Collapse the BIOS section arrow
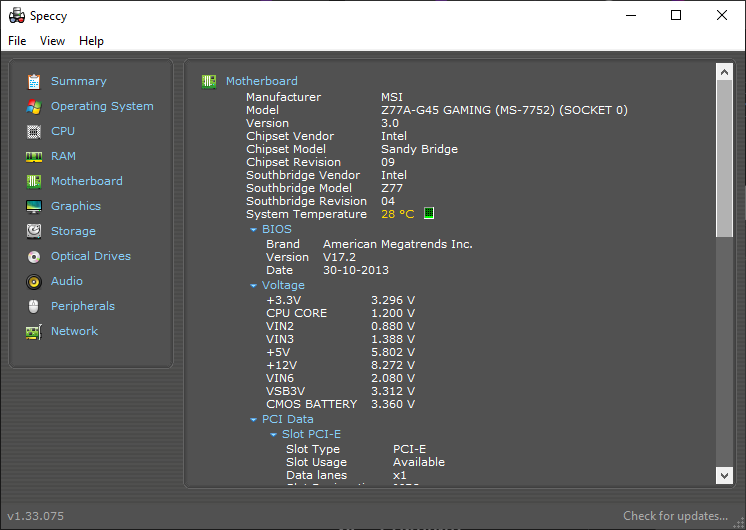The image size is (746, 530). coord(253,230)
